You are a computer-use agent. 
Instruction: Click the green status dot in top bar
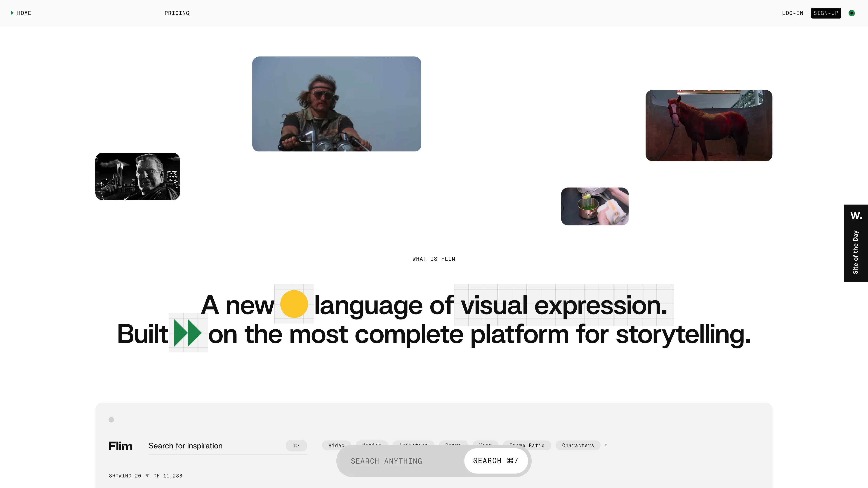click(x=851, y=13)
